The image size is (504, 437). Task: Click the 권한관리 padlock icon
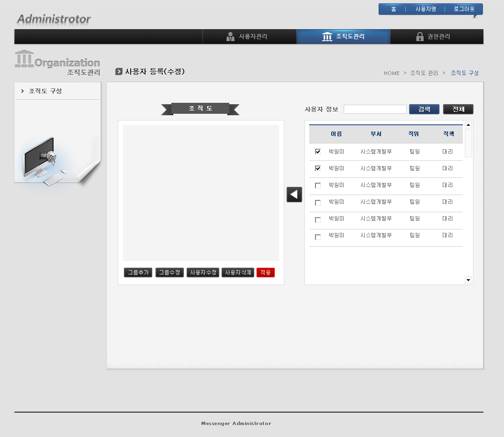[x=420, y=37]
